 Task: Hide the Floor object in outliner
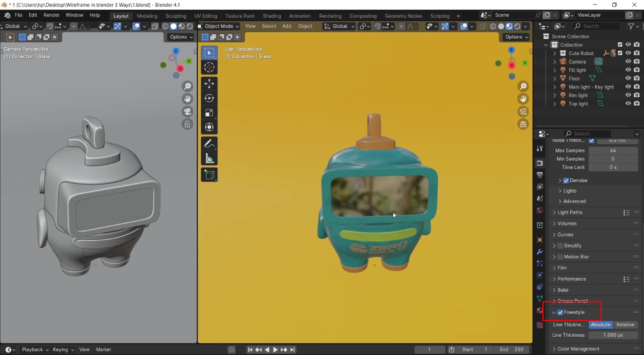point(628,79)
